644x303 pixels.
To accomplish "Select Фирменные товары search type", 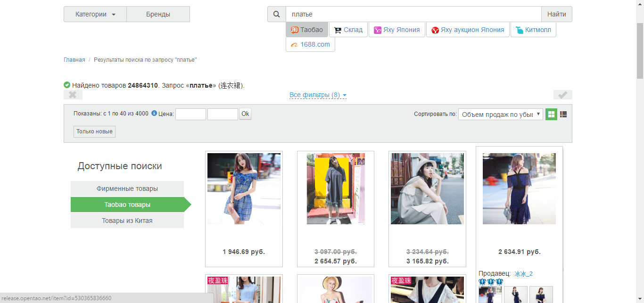I will (127, 188).
